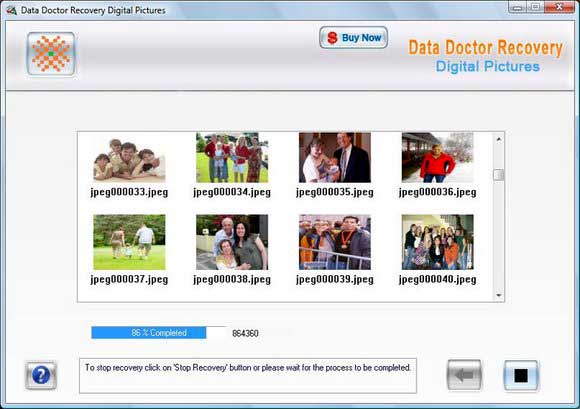This screenshot has width=580, height=409.
Task: Select thumbnail of jpeg000036.jpeg
Action: coord(438,158)
